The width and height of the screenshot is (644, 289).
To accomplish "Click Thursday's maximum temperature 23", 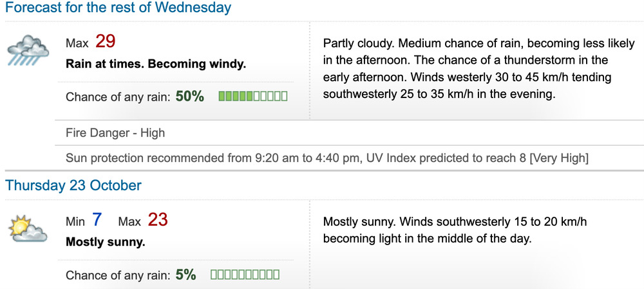I will coord(158,220).
